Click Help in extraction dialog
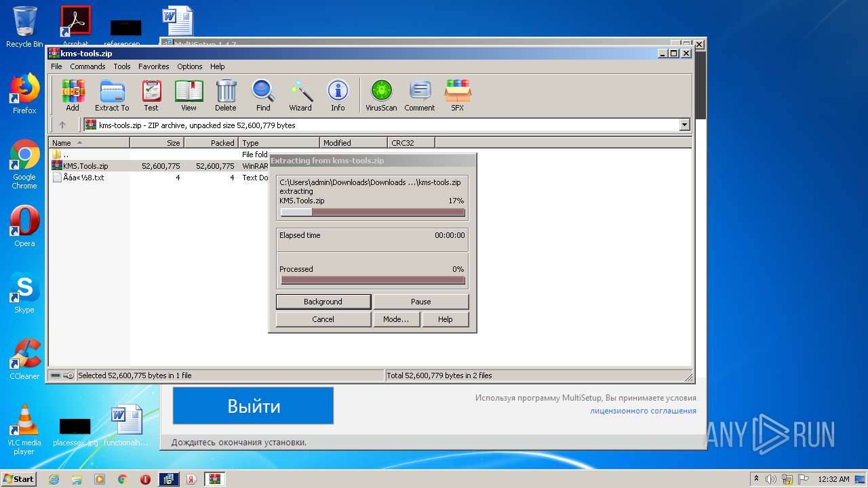This screenshot has height=488, width=868. pos(445,319)
